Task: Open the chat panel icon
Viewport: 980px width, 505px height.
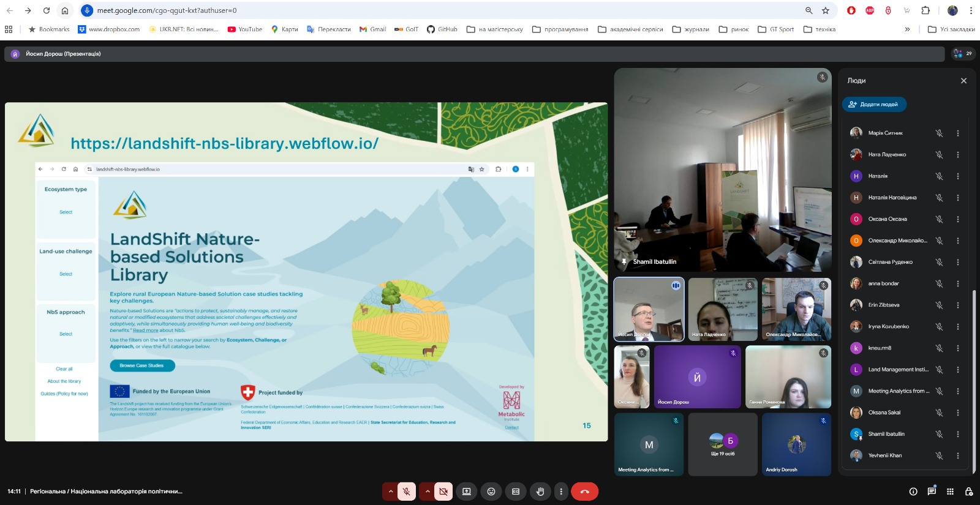Action: click(932, 492)
